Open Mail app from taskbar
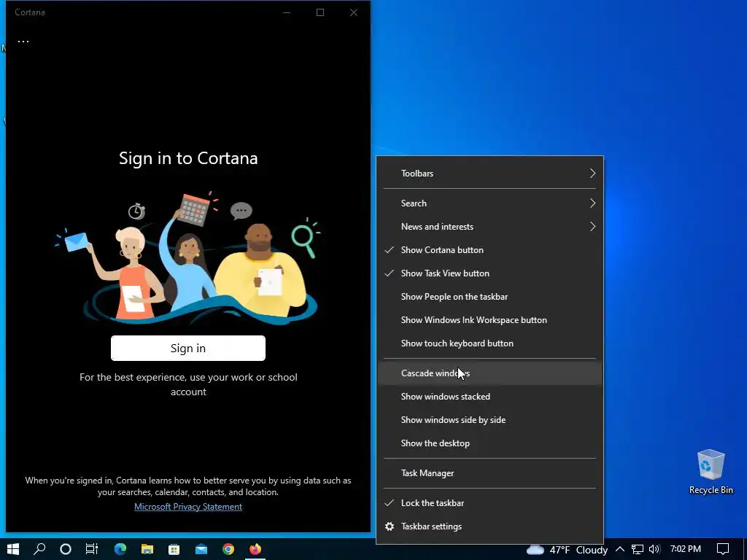This screenshot has width=747, height=560. point(201,549)
